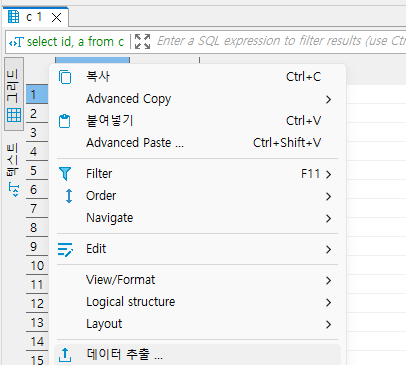
Task: Click the Order up-down arrow icon
Action: pos(69,196)
